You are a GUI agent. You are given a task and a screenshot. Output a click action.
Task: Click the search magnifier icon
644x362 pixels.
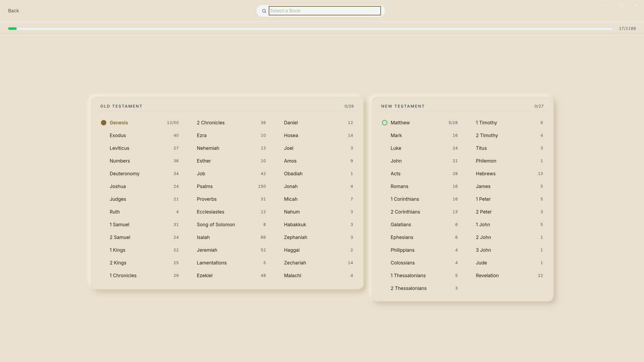[264, 11]
